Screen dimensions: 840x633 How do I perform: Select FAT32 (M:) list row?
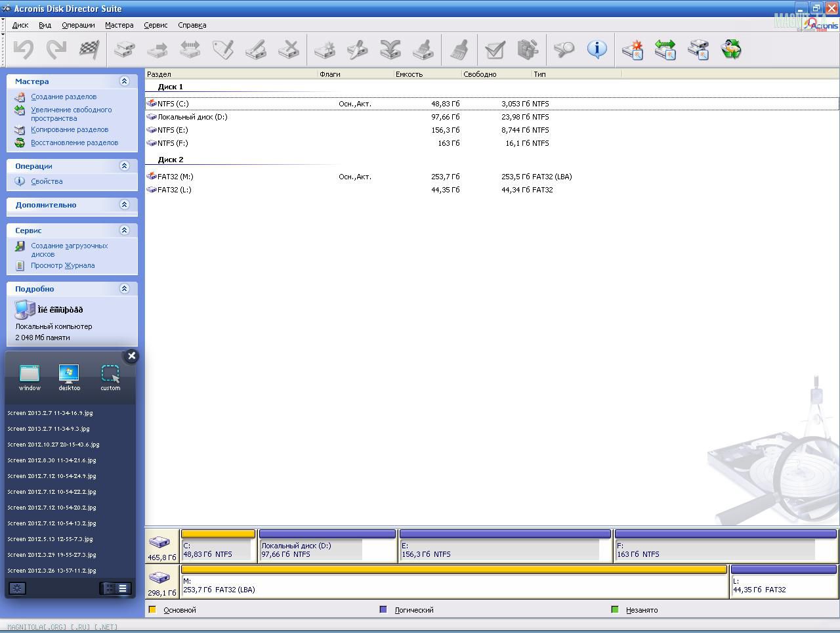tap(492, 177)
